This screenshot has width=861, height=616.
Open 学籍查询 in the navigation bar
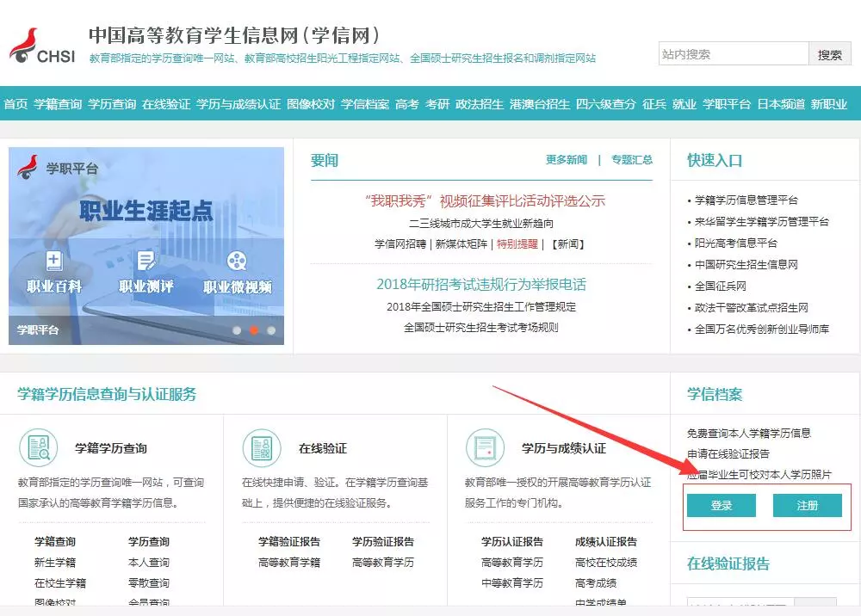58,104
